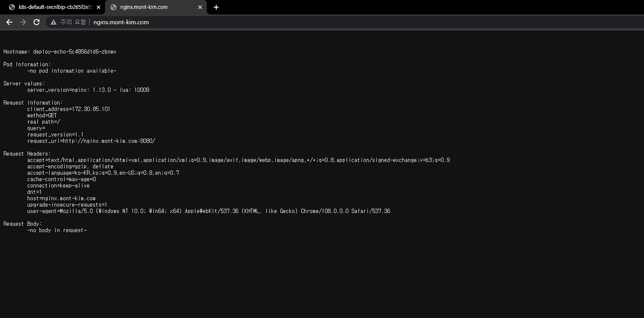
Task: Click the accept=text/html header line
Action: coord(238,160)
